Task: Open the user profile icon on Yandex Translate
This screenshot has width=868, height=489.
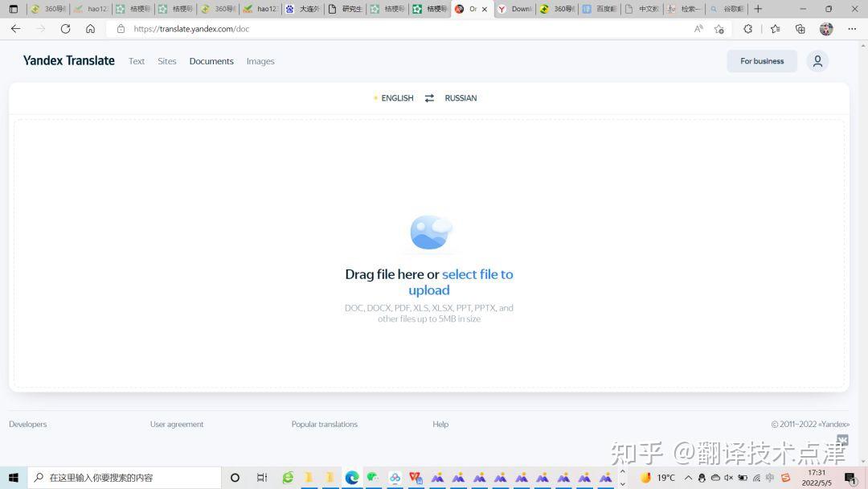Action: (817, 61)
